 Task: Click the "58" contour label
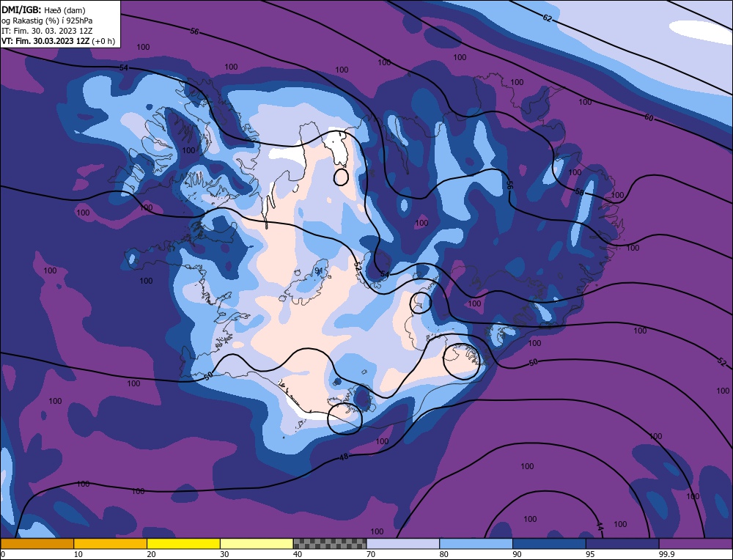(579, 191)
